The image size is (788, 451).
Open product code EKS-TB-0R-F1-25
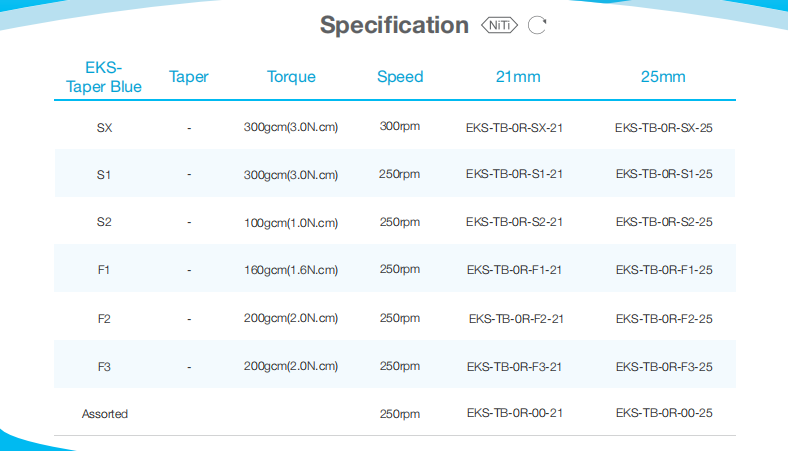(664, 270)
